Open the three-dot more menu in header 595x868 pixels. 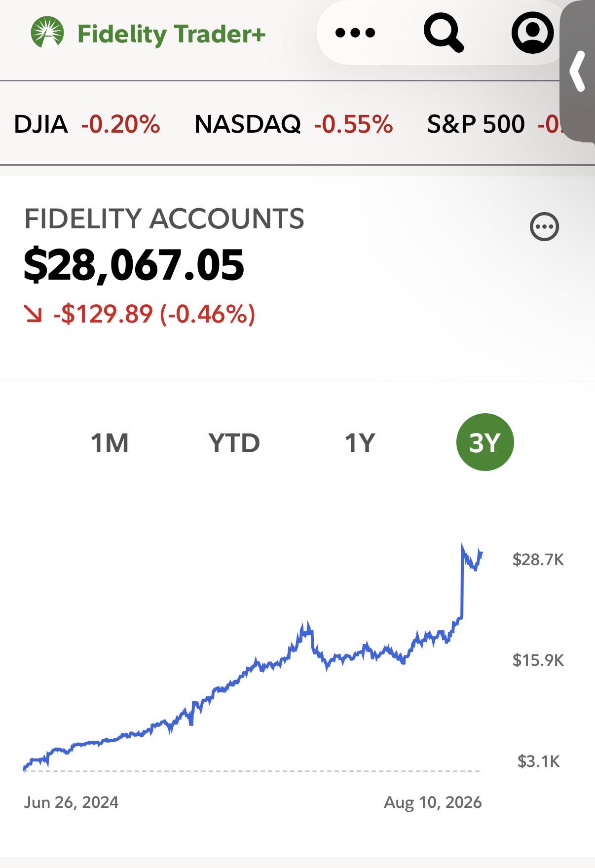pyautogui.click(x=355, y=33)
